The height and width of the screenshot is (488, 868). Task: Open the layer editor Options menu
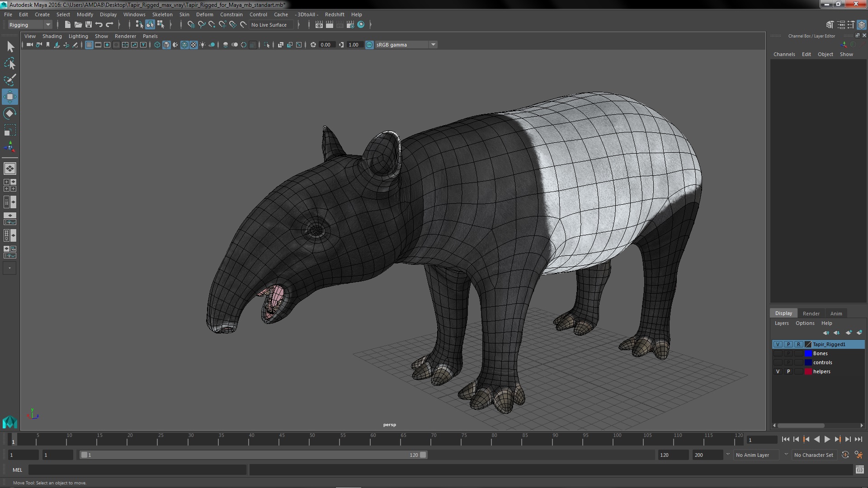(805, 323)
